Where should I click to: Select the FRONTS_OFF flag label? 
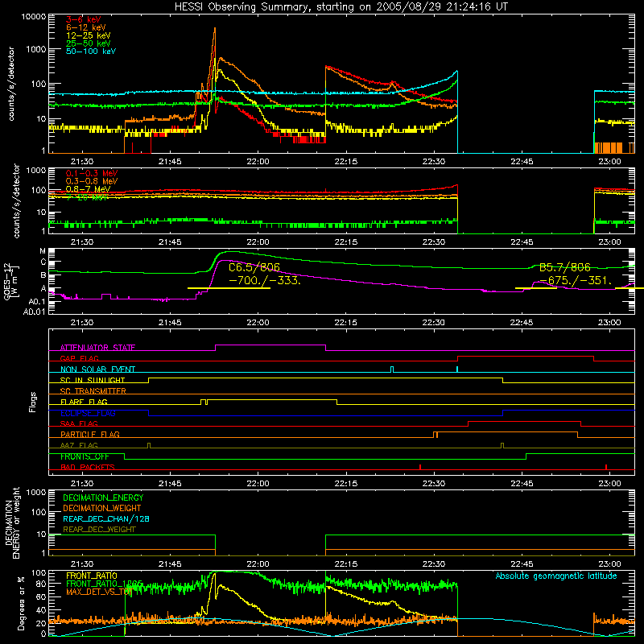pyautogui.click(x=85, y=456)
